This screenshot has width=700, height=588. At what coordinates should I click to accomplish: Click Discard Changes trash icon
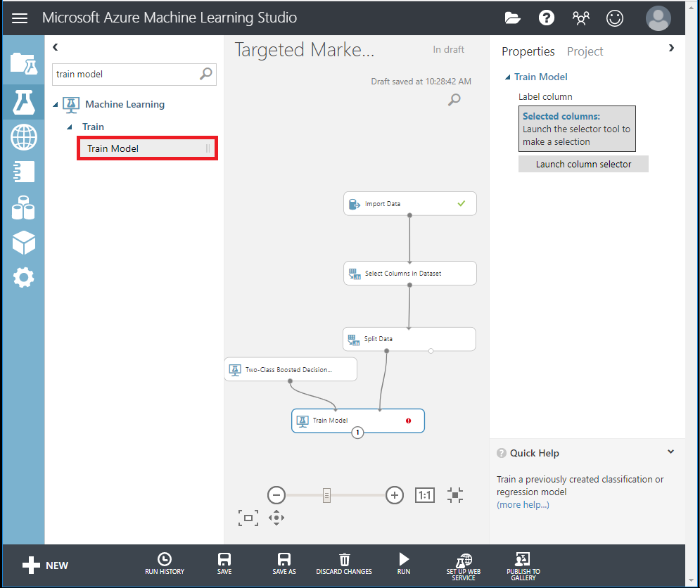click(x=344, y=563)
